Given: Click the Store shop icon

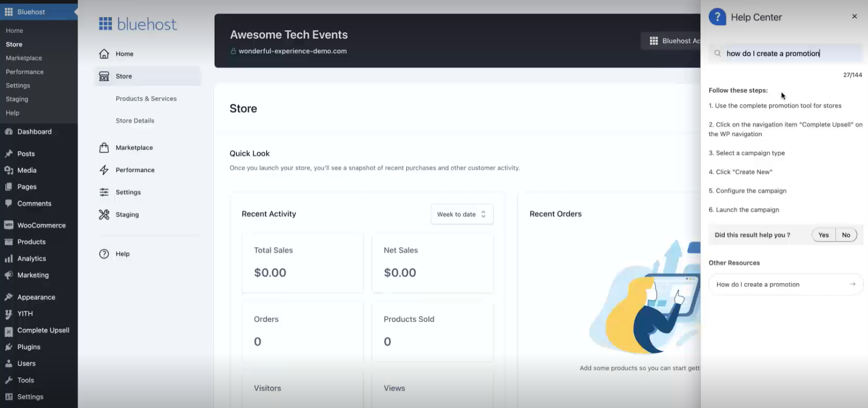Looking at the screenshot, I should 104,76.
